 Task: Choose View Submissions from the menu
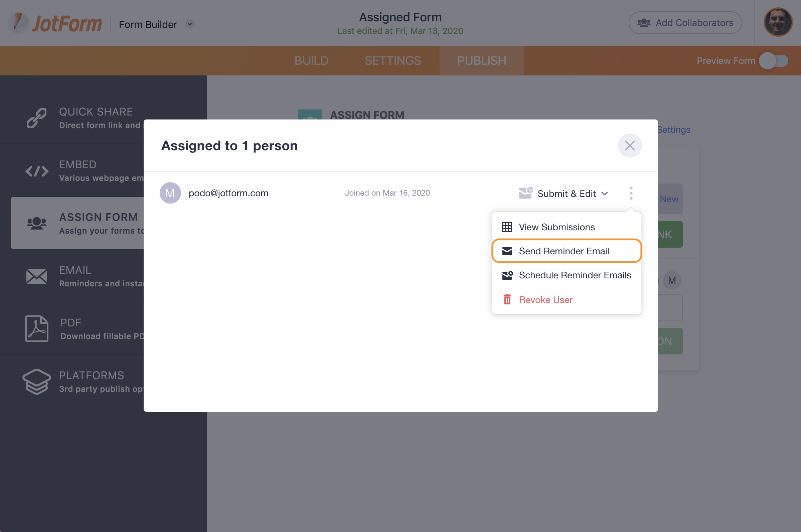pyautogui.click(x=556, y=227)
